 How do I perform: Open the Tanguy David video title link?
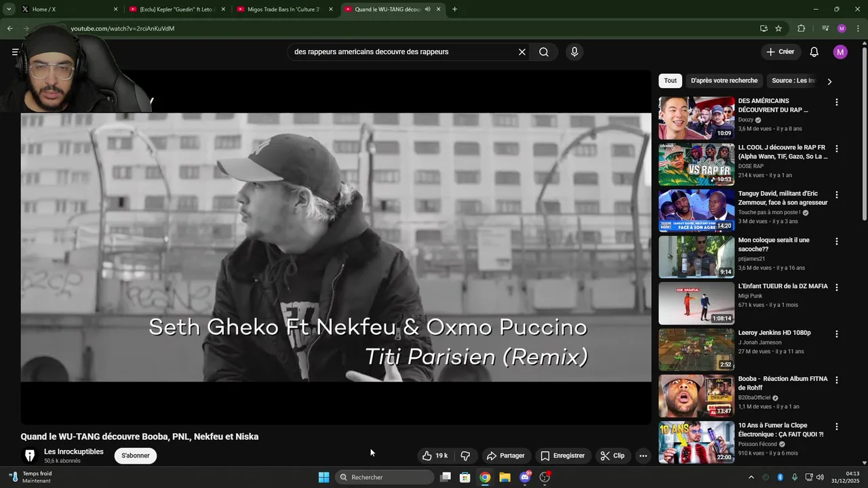click(783, 198)
